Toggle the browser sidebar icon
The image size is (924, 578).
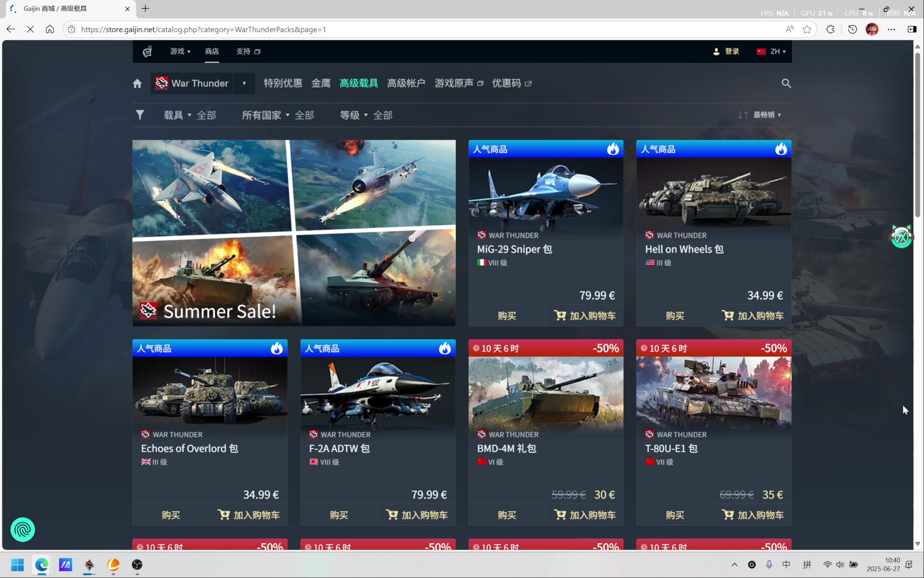(912, 29)
